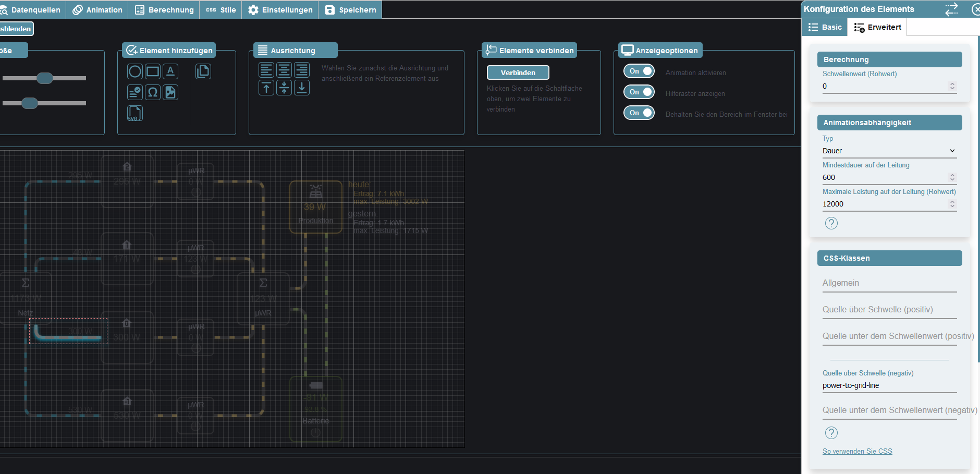Open the Einstellungen tab

click(x=280, y=10)
